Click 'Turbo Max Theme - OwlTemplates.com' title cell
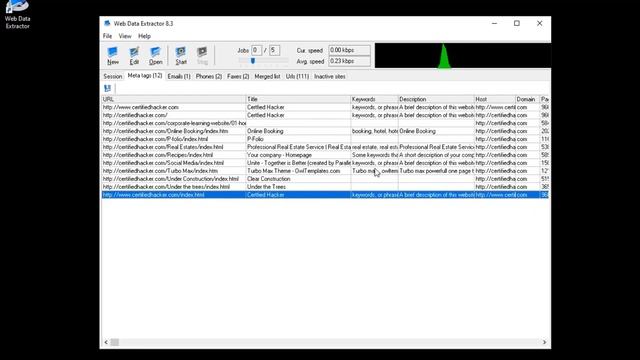 point(298,171)
